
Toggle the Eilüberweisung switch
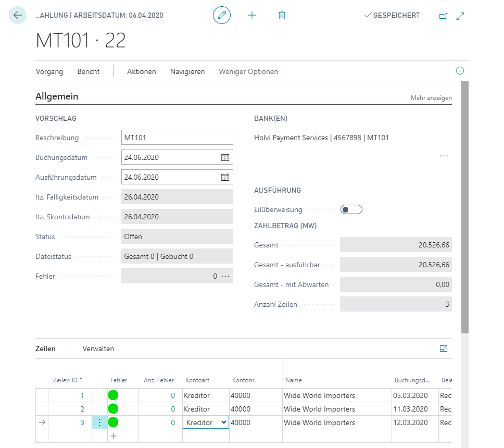[351, 209]
